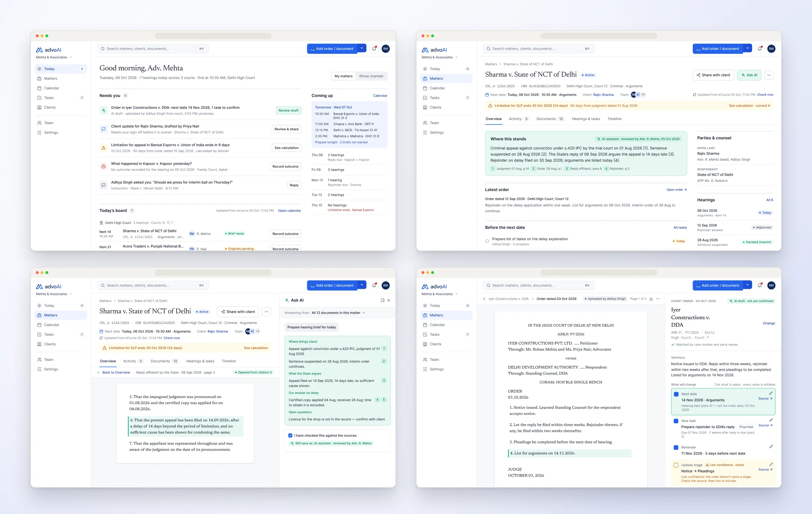Untick the Reminder change checkbox
This screenshot has height=514, width=812.
click(x=676, y=448)
